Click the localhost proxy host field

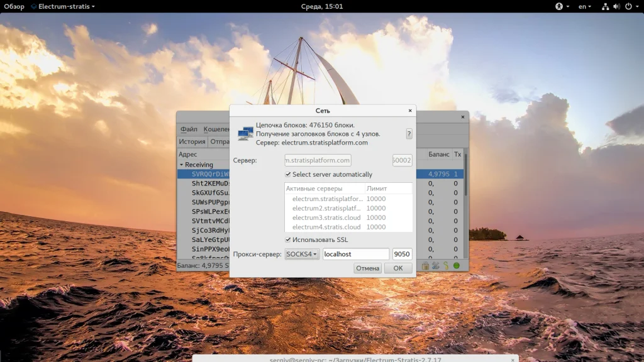coord(356,255)
